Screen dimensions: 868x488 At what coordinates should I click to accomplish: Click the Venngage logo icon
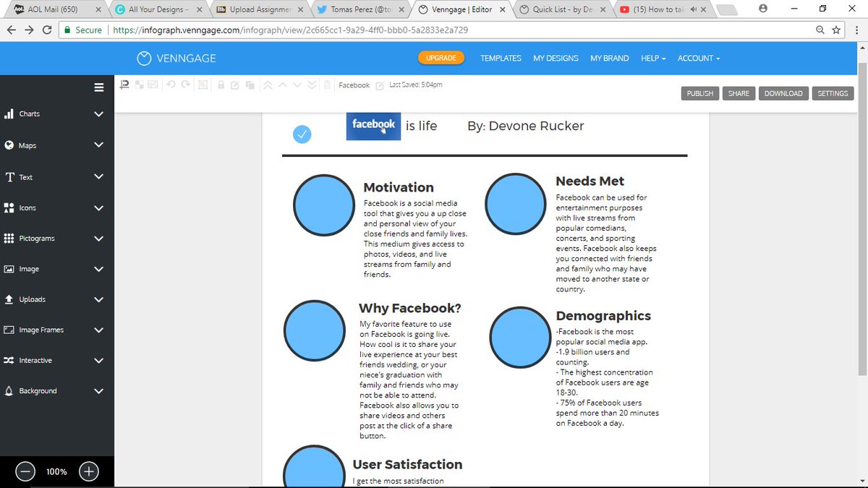point(145,58)
